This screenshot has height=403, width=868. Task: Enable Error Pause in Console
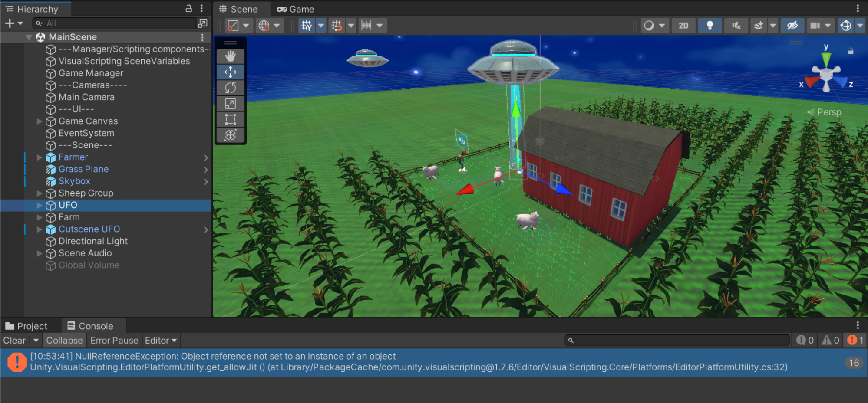click(114, 341)
